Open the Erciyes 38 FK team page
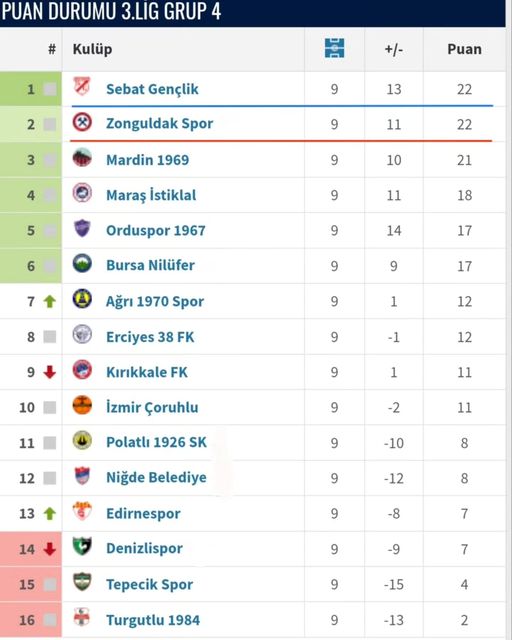This screenshot has width=512, height=640. coord(150,337)
